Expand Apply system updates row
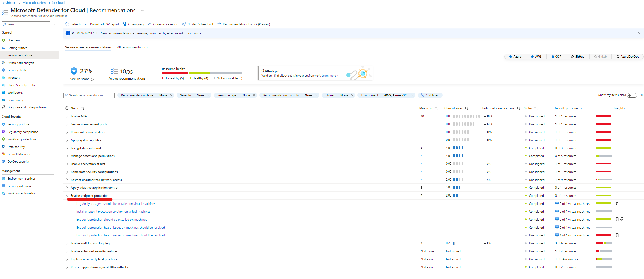The image size is (644, 279). 67,140
